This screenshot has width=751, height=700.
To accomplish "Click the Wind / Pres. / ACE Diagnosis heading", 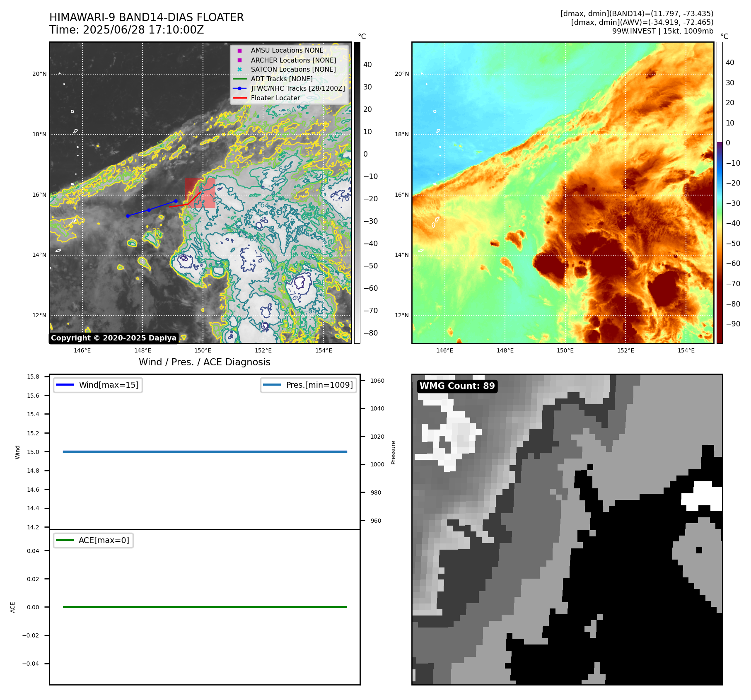I will (x=205, y=362).
